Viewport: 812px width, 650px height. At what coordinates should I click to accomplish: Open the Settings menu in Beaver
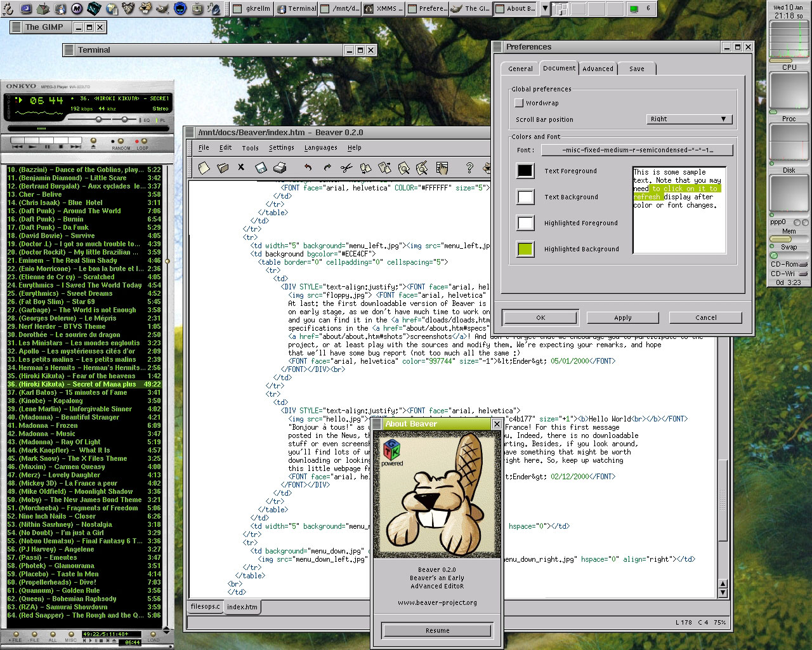[281, 148]
